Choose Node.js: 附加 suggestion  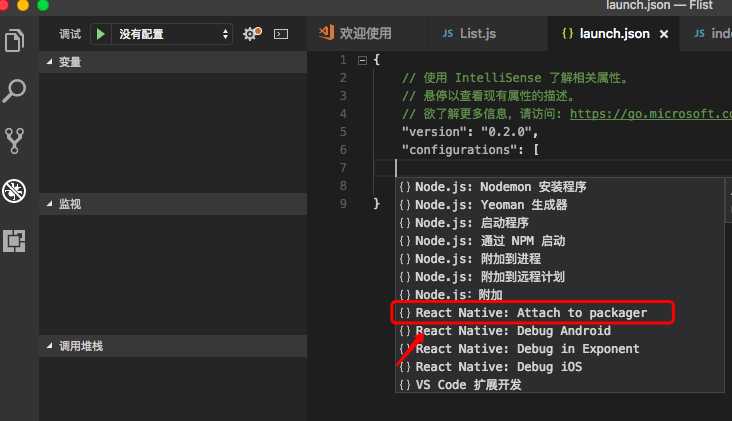click(x=559, y=295)
